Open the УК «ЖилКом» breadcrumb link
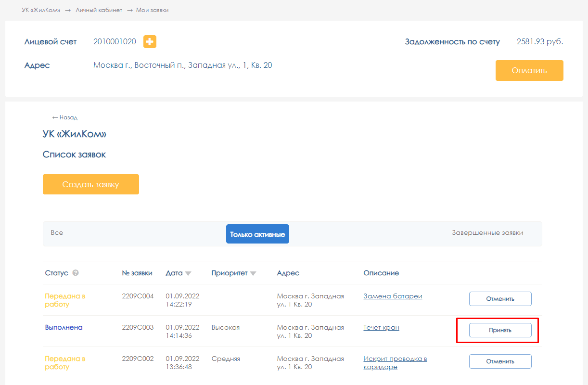 click(41, 10)
